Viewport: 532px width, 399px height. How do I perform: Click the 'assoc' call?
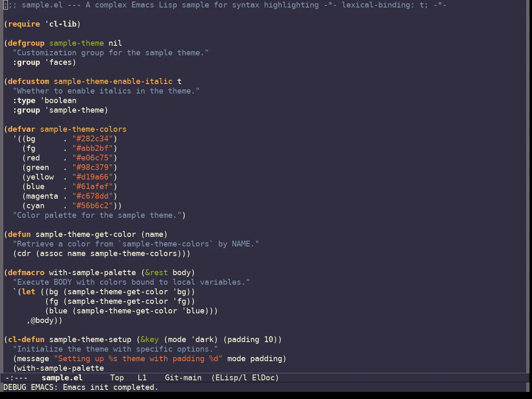51,254
